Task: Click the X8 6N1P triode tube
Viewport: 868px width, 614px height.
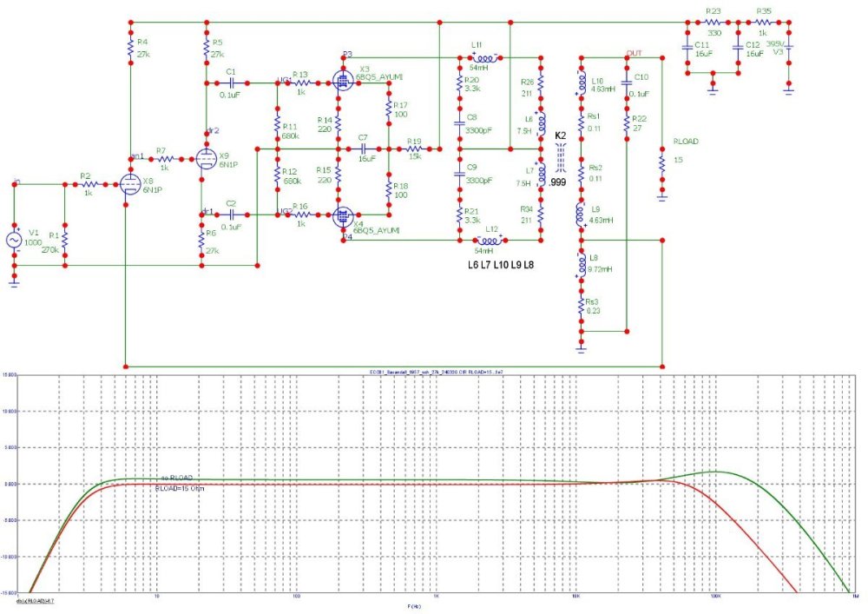Action: point(130,183)
